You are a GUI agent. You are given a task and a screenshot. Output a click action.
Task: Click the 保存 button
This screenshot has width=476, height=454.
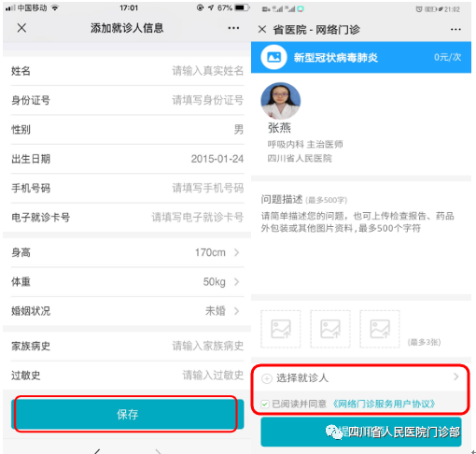[127, 414]
